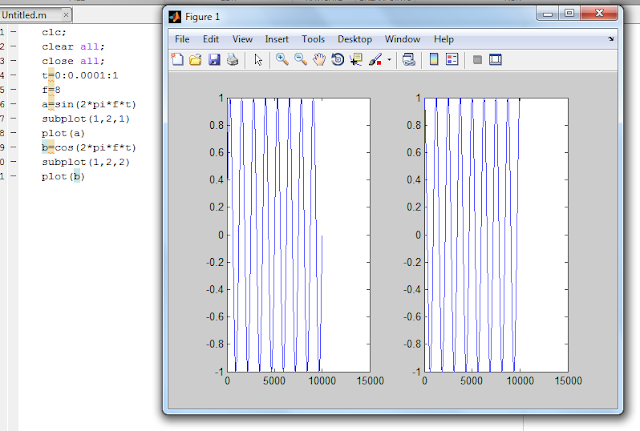640x431 pixels.
Task: Open the Window menu in Figure 1
Action: 402,39
